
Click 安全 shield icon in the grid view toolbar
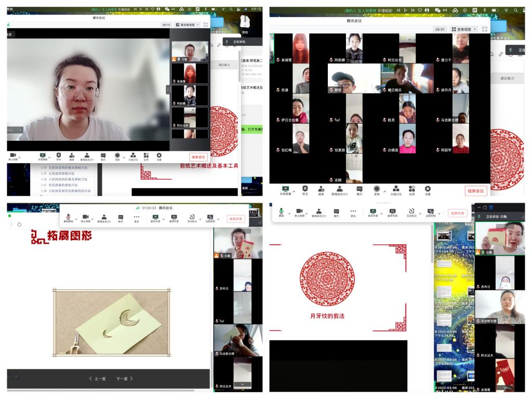point(305,189)
